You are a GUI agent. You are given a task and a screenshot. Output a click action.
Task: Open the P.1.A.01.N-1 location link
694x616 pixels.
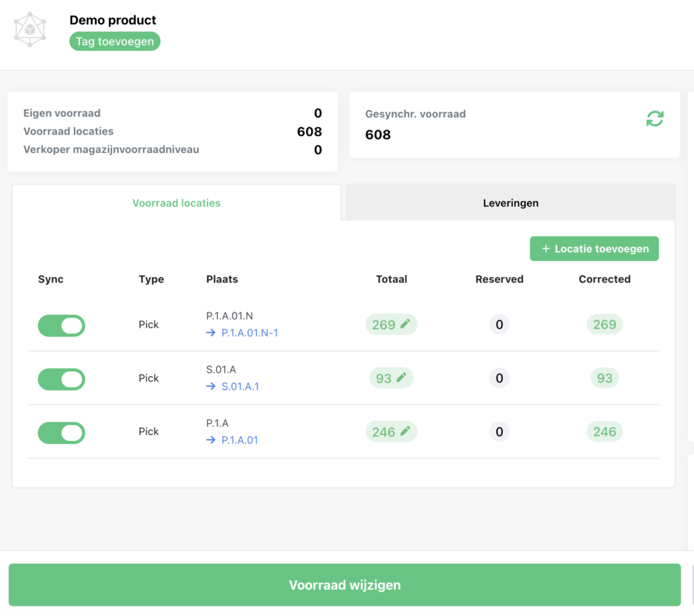(x=249, y=333)
